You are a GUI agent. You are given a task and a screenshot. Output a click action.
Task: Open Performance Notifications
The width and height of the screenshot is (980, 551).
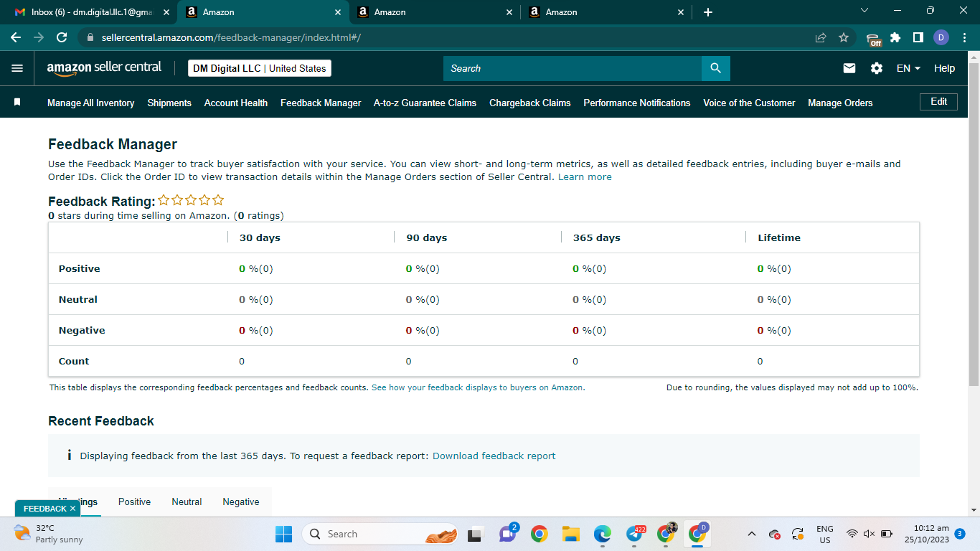click(x=637, y=103)
